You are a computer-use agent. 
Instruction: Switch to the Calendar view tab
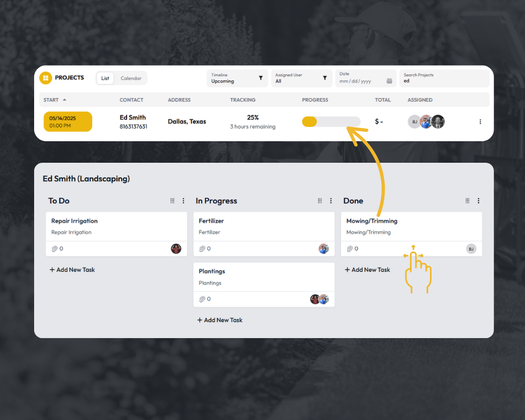[131, 78]
